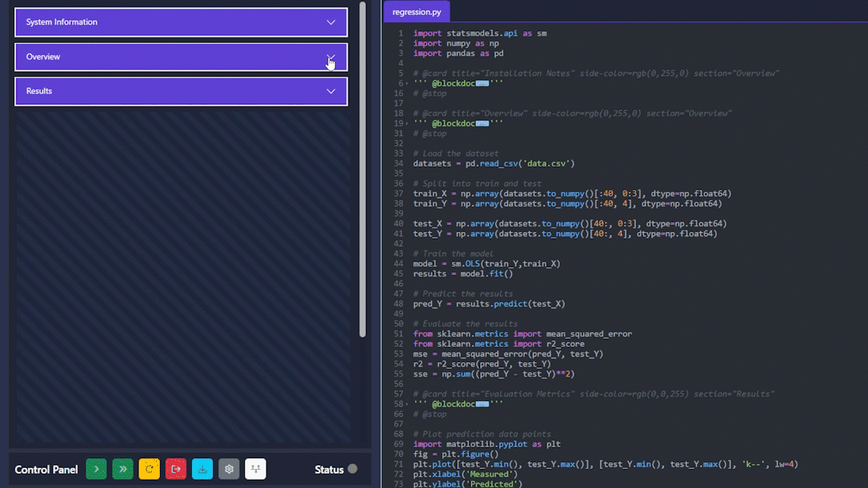The image size is (868, 488).
Task: Expand the Results section chevron
Action: tap(331, 91)
